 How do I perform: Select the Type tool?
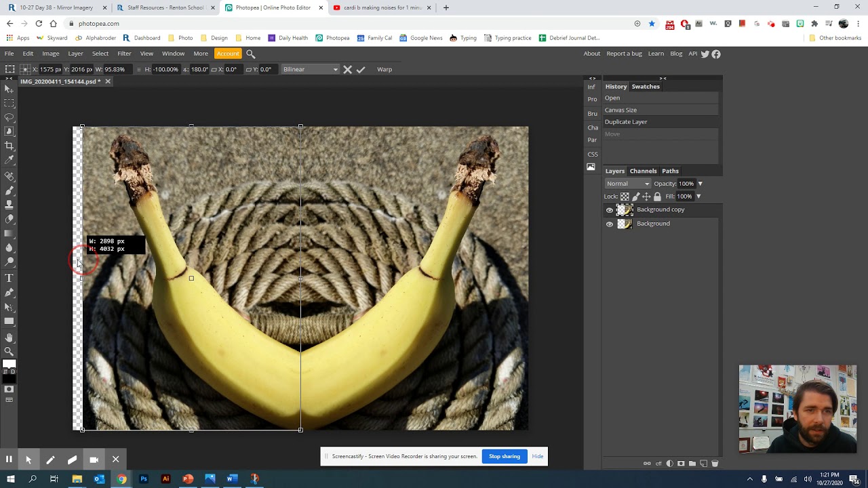point(9,279)
